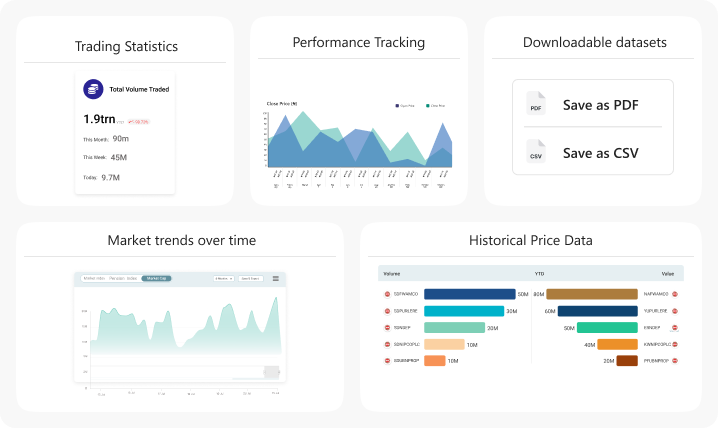Viewport: 718px width, 428px height.
Task: Click the Volume column header
Action: coord(392,274)
